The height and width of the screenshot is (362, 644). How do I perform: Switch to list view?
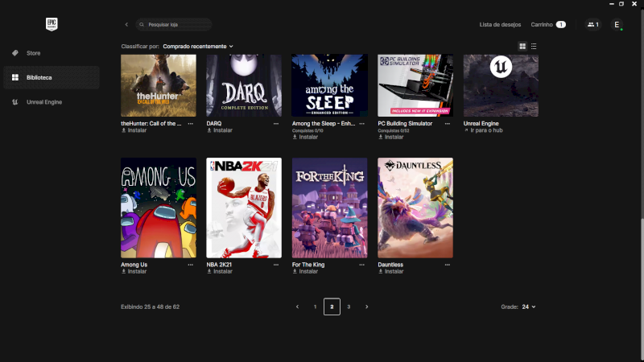(534, 47)
